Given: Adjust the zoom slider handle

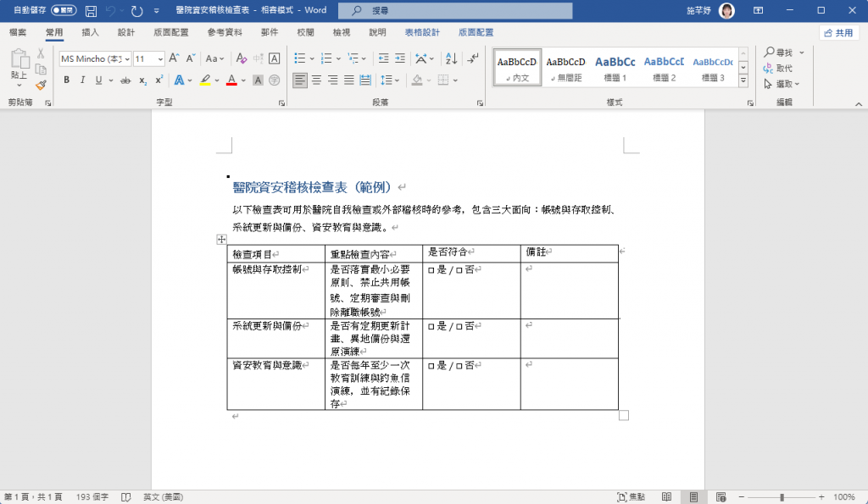Looking at the screenshot, I should click(782, 497).
